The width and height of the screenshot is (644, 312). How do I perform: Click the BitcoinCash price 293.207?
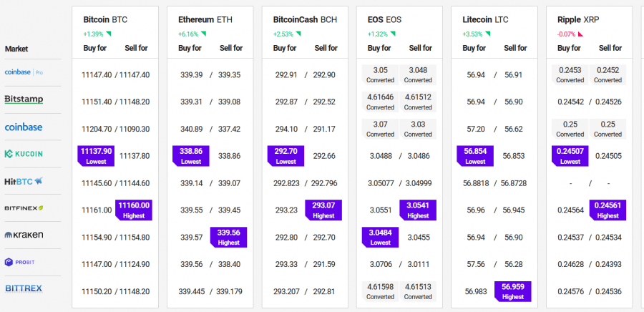286,291
